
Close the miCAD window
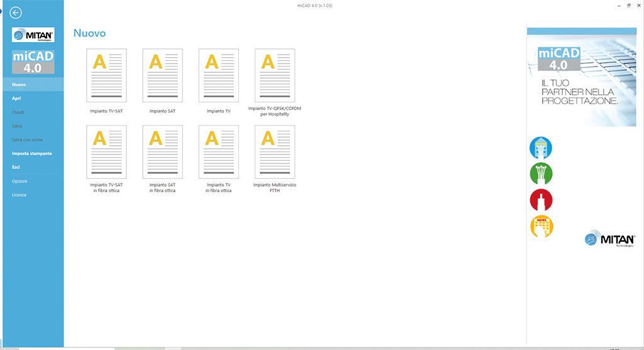(639, 6)
